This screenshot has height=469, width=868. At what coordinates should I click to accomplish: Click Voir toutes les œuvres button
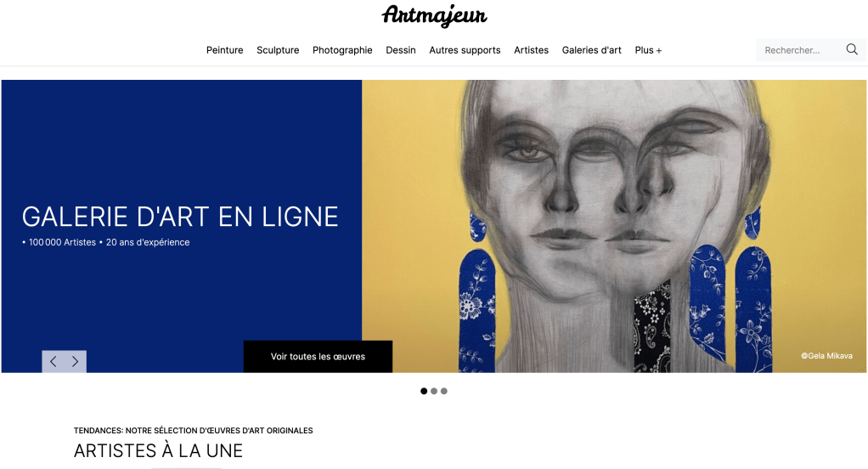click(318, 357)
